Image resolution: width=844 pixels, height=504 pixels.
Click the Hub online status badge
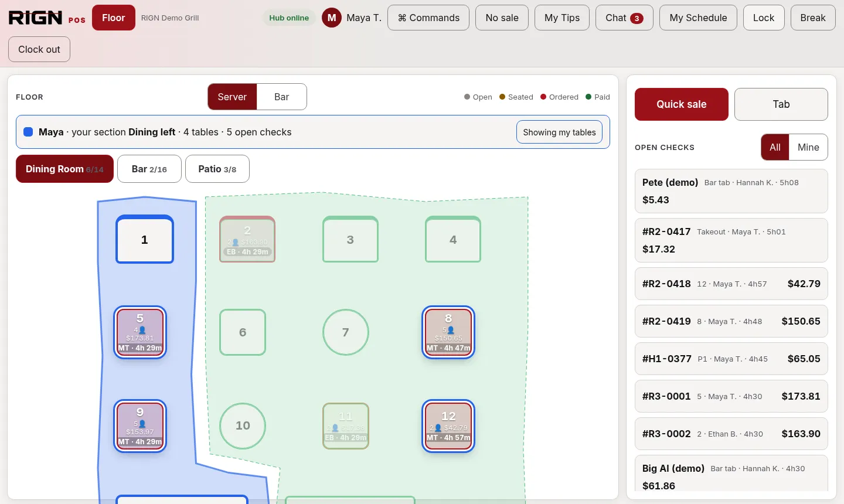(x=289, y=18)
